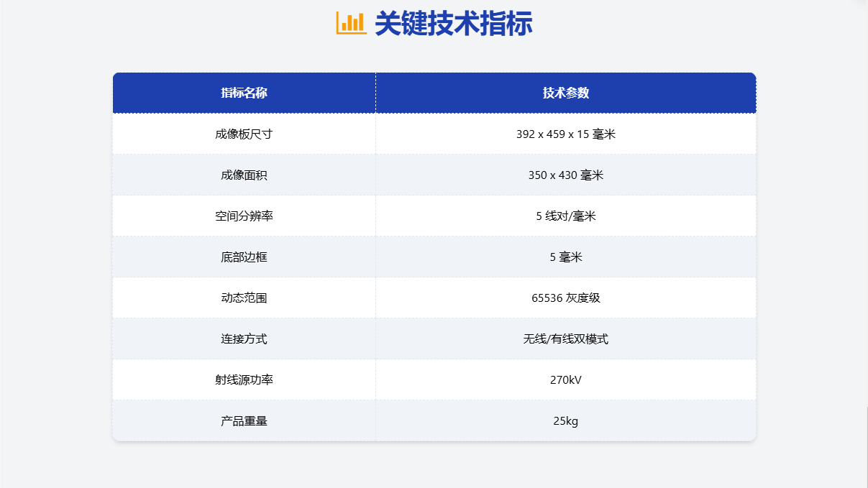Click the 无线/有线双模式 value cell
The width and height of the screenshot is (868, 488).
[565, 339]
